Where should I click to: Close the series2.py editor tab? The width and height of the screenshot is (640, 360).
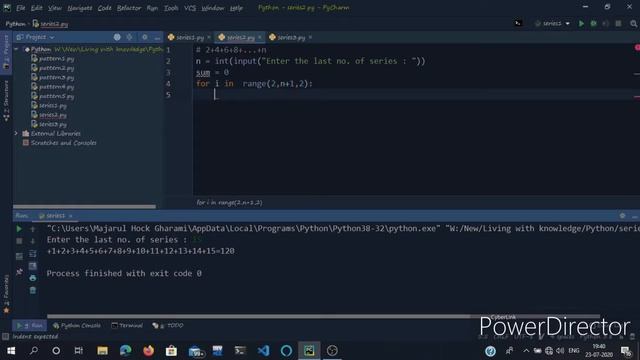260,38
